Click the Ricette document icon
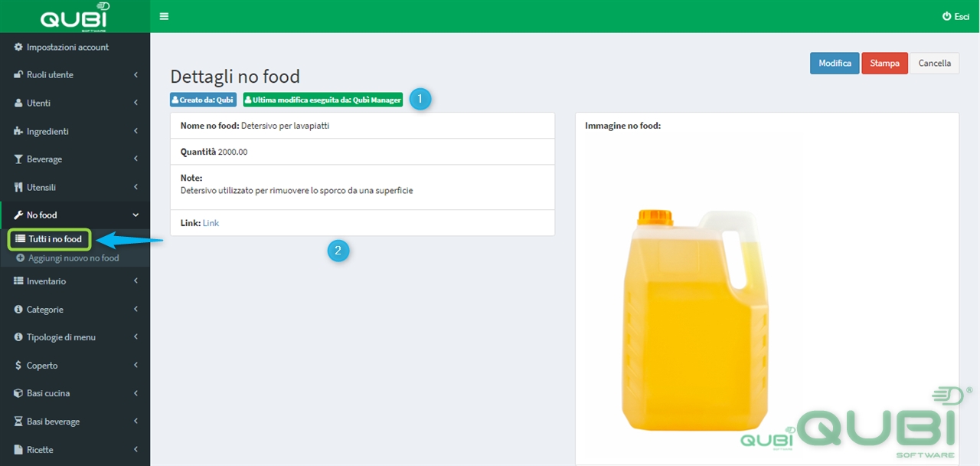 (x=18, y=449)
